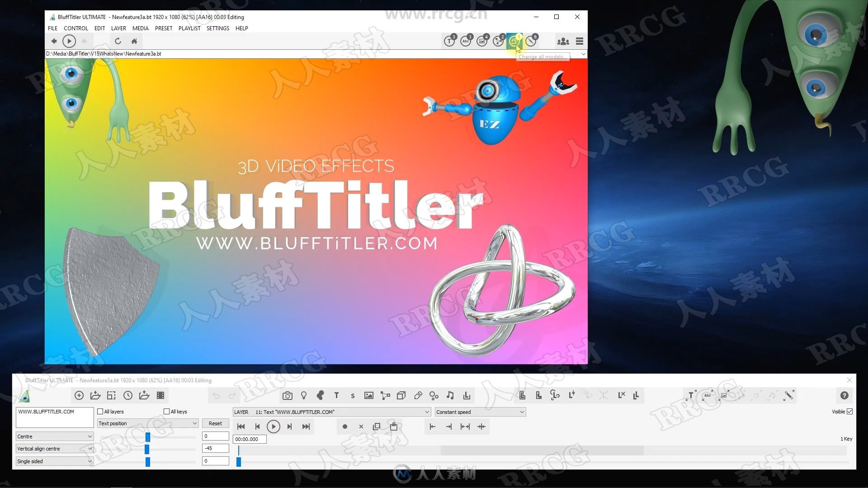This screenshot has height=488, width=868.
Task: Drag the blue position slider value
Action: (148, 436)
